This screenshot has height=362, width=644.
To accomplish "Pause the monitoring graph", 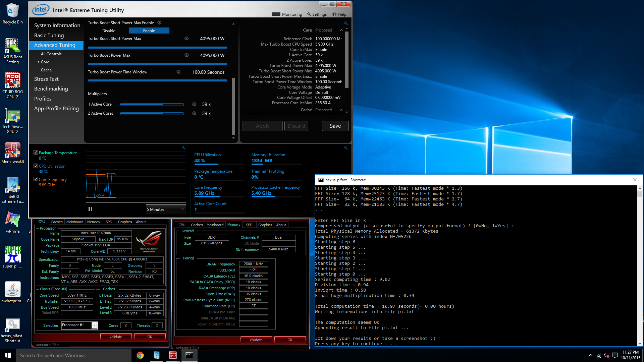I will coord(90,209).
